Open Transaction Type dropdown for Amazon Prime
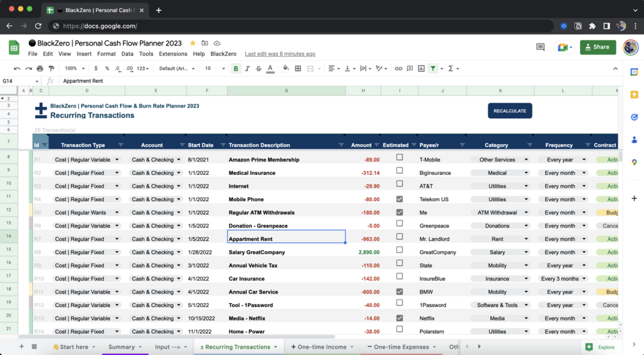The width and height of the screenshot is (644, 355). pyautogui.click(x=117, y=160)
